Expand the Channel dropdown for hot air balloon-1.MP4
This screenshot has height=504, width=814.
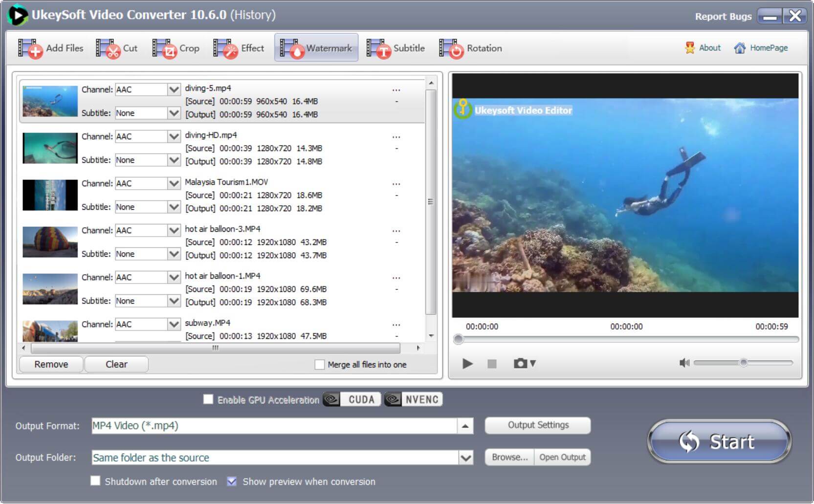point(174,277)
